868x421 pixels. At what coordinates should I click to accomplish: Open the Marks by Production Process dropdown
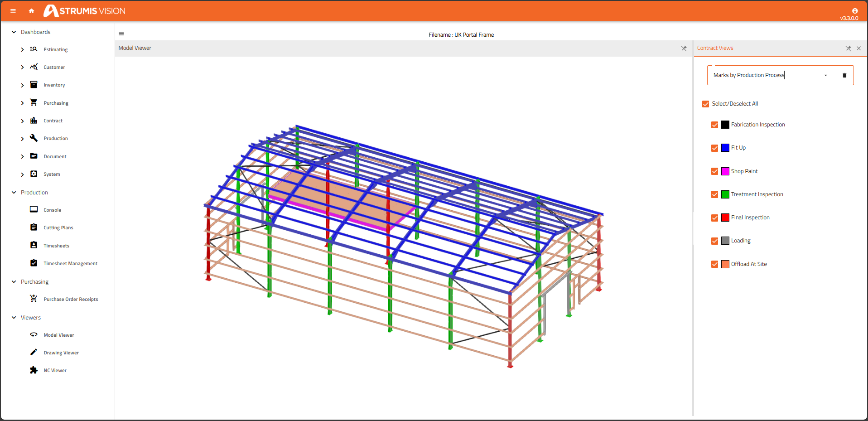click(x=825, y=75)
